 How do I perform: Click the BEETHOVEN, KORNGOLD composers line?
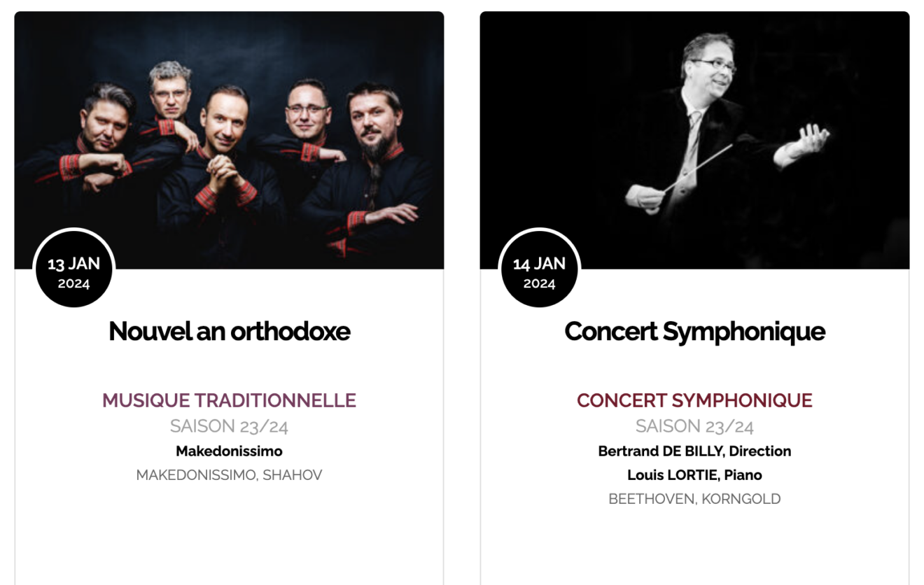[694, 499]
